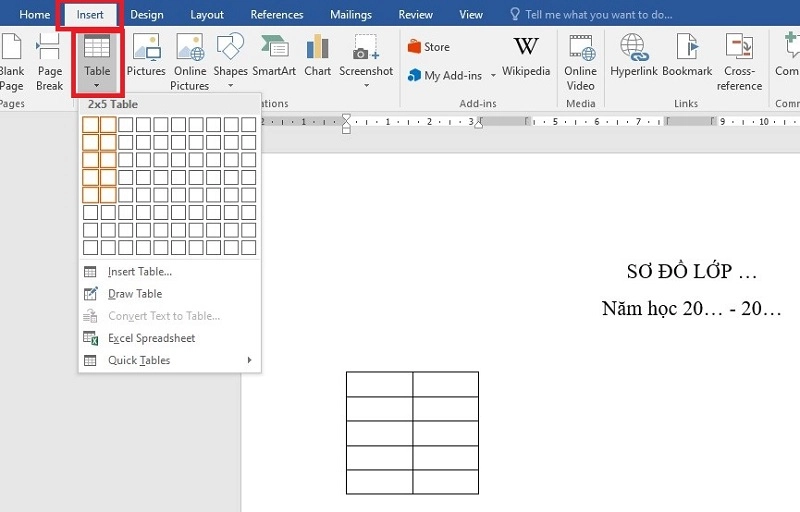Insert an Online Video

click(x=580, y=60)
